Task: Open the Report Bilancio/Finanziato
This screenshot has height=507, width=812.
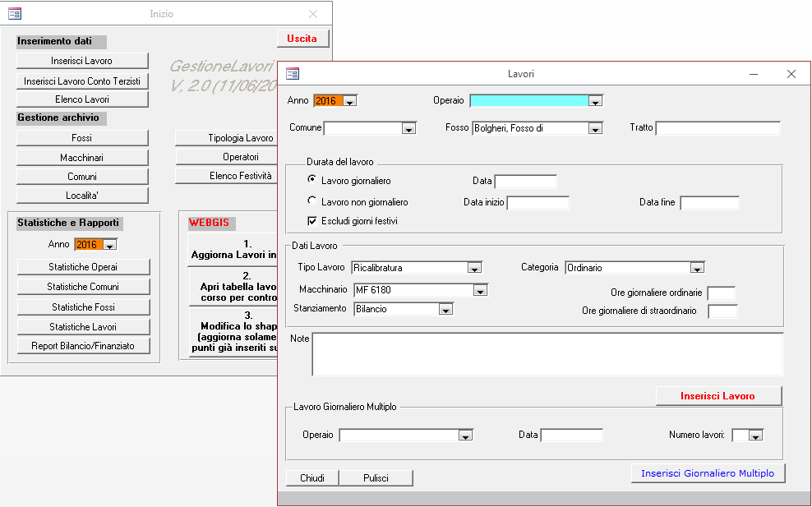Action: click(x=82, y=345)
